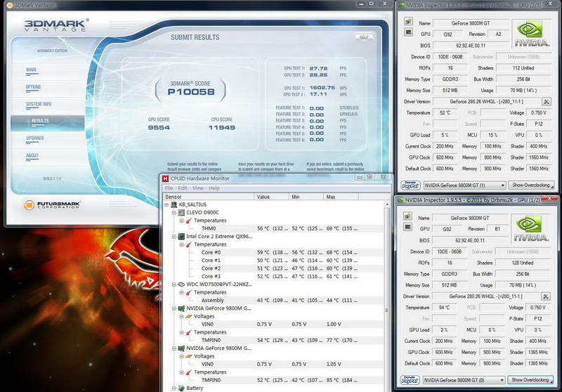
Task: Open the OPTIONS section in 3DMark
Action: 33,87
